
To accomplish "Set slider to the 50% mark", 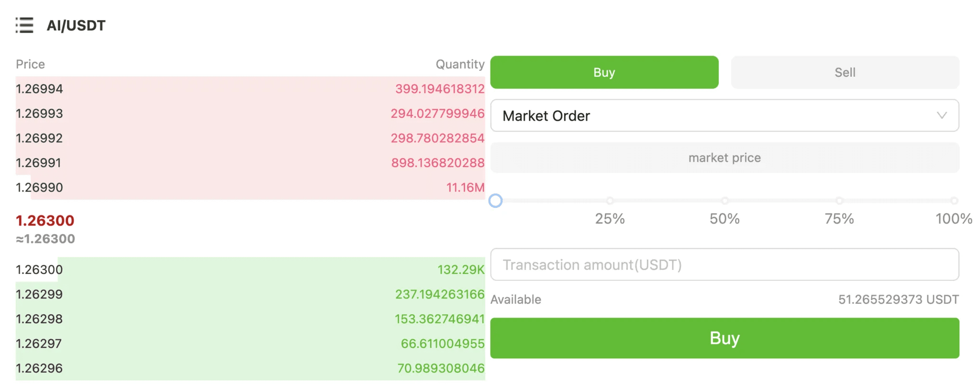I will tap(724, 201).
